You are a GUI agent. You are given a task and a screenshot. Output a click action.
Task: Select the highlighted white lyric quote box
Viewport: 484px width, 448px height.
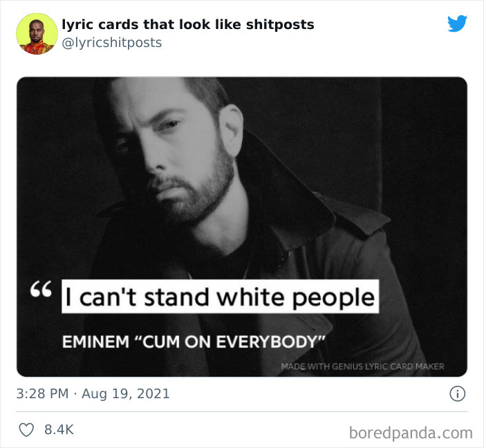coord(220,297)
